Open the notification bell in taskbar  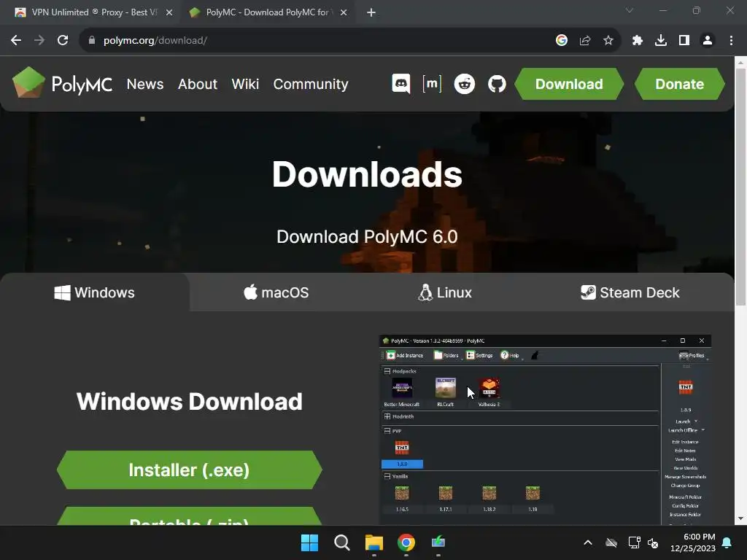pyautogui.click(x=727, y=542)
